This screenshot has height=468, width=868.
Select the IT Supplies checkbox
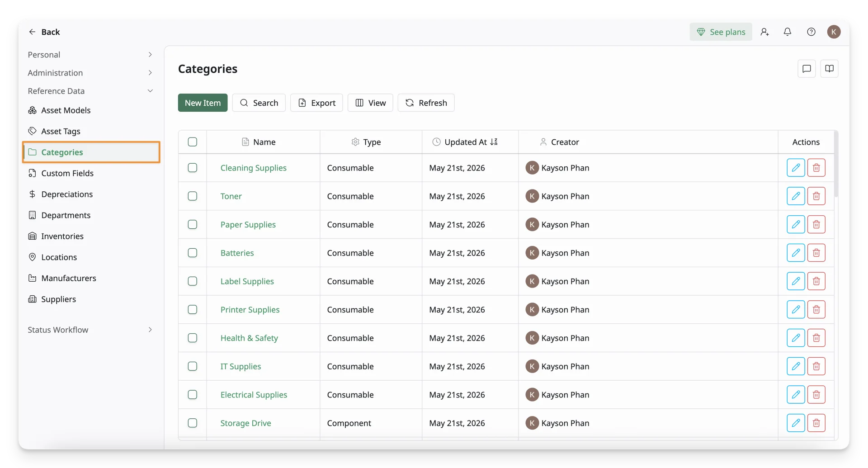pyautogui.click(x=193, y=366)
